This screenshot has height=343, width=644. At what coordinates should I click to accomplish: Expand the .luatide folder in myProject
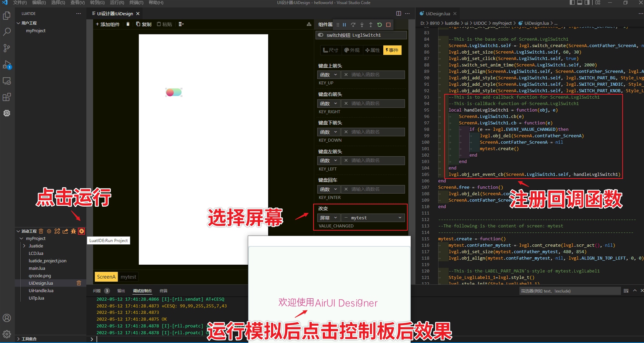[x=35, y=246]
